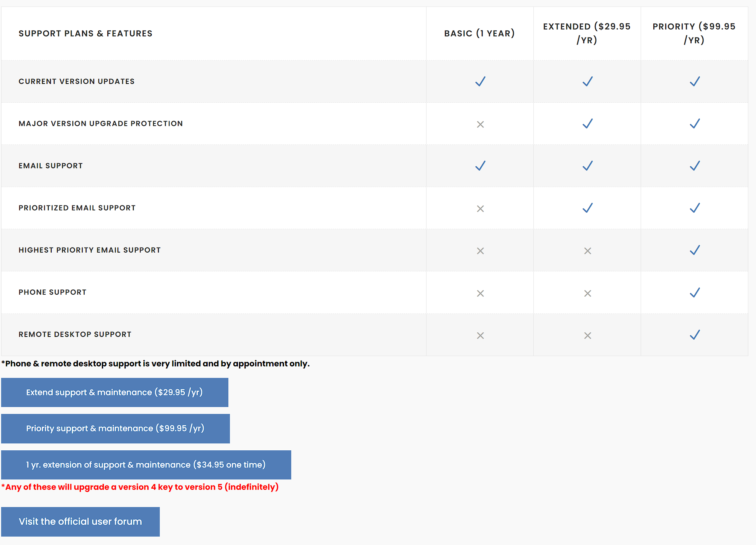The height and width of the screenshot is (545, 756).
Task: Click Basic plan X for Remote Desktop Support
Action: pyautogui.click(x=480, y=335)
